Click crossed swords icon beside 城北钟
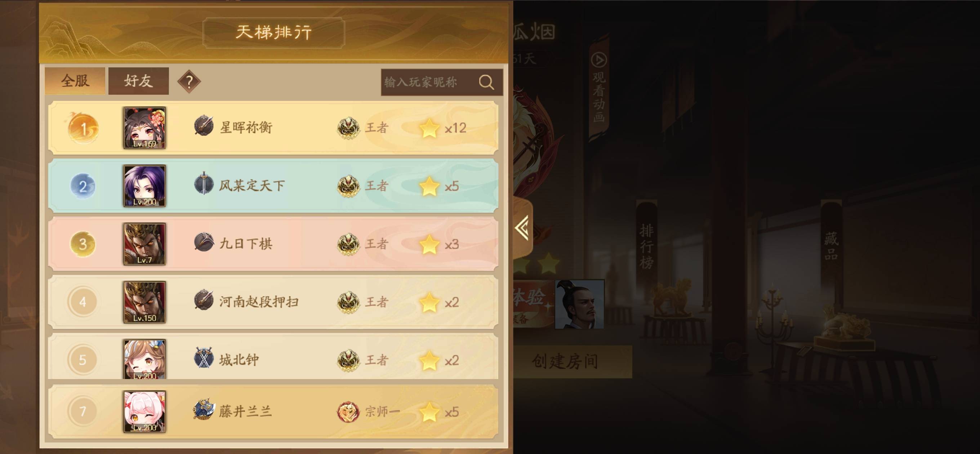This screenshot has height=454, width=980. pos(204,358)
